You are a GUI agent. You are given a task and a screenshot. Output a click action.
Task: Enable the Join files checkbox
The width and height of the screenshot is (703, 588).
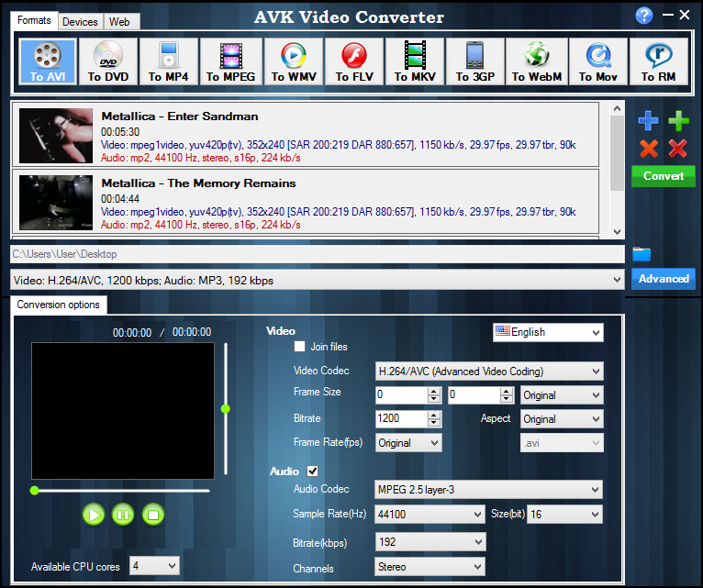point(299,347)
